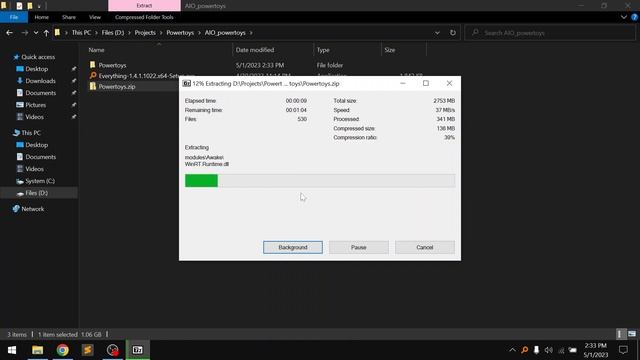Viewport: 640px width, 360px height.
Task: Select Network in navigation pane
Action: click(x=32, y=209)
